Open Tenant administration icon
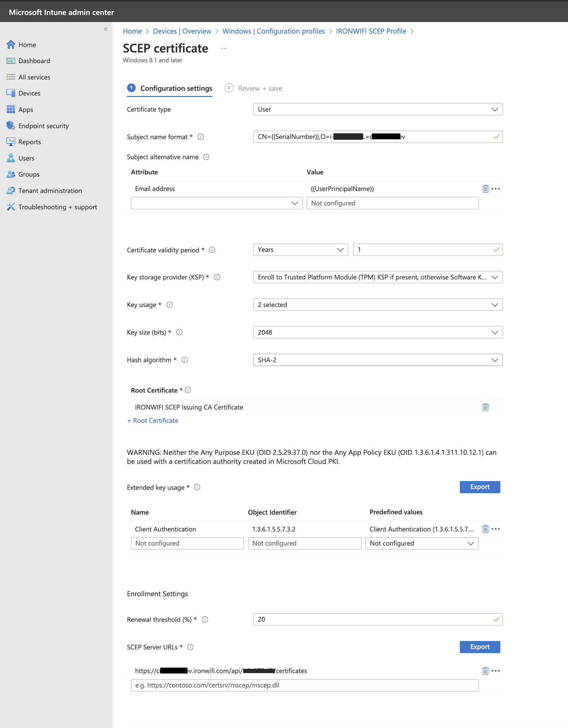The width and height of the screenshot is (568, 728). [x=11, y=190]
